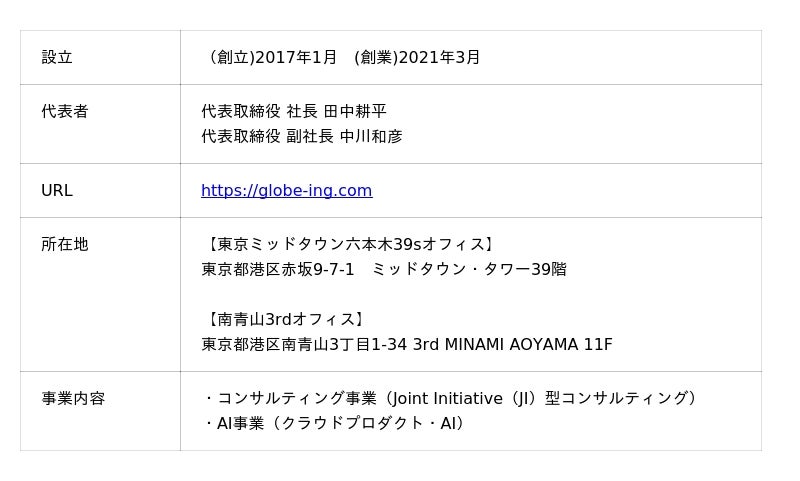Viewport: 800px width, 481px height.
Task: Click the コンサルティング事業 bullet line
Action: pyautogui.click(x=452, y=399)
